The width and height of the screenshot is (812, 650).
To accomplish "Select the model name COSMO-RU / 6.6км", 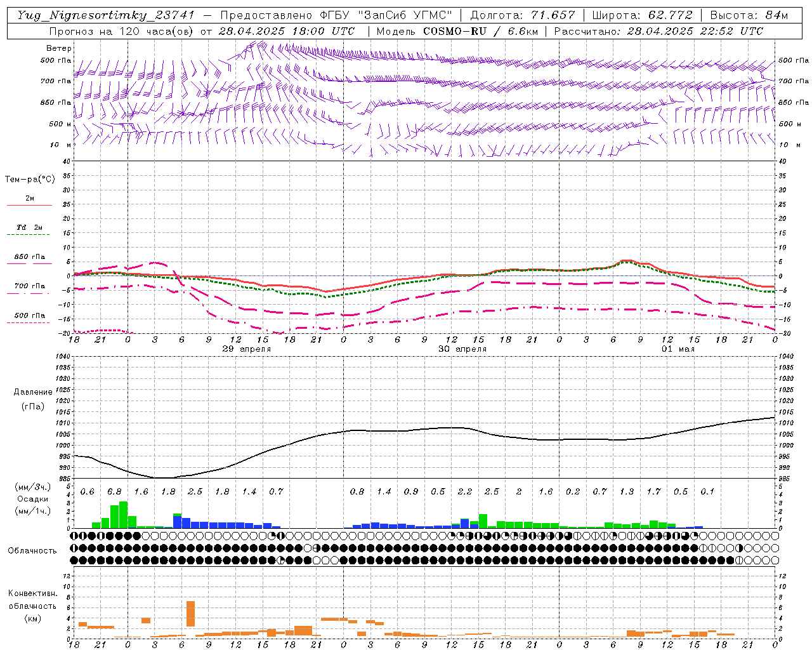I will (x=481, y=31).
